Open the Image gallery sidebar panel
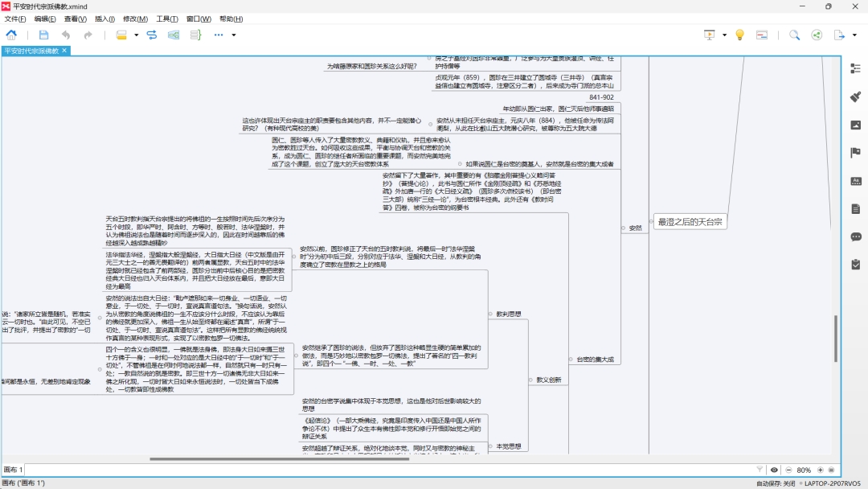The height and width of the screenshot is (489, 868). pyautogui.click(x=855, y=125)
